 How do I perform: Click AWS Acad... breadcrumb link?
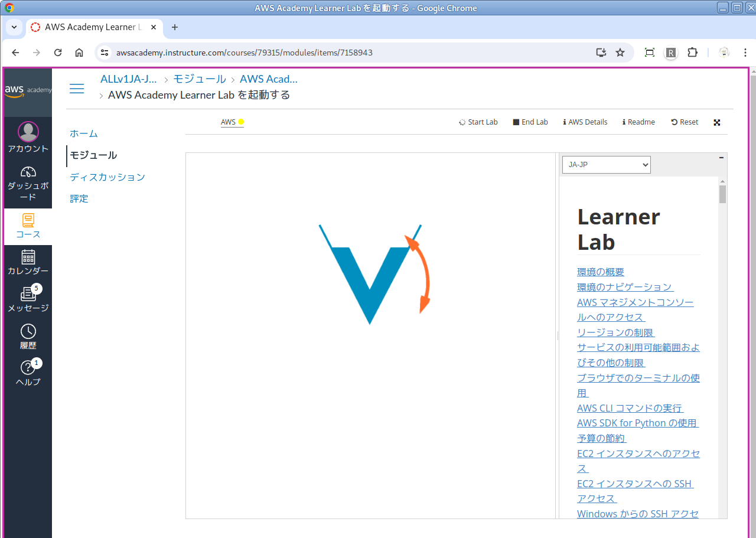click(269, 79)
